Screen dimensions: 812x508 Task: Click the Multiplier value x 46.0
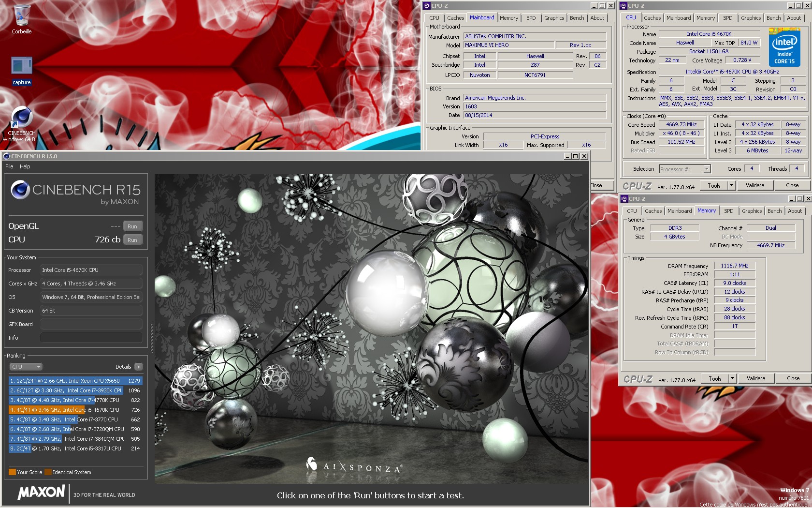[681, 133]
